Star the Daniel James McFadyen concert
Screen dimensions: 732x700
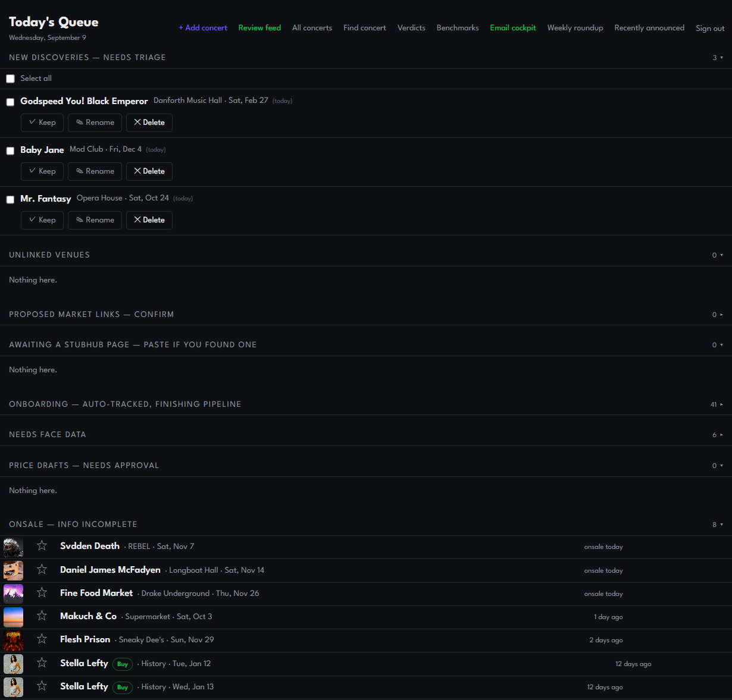(x=42, y=569)
